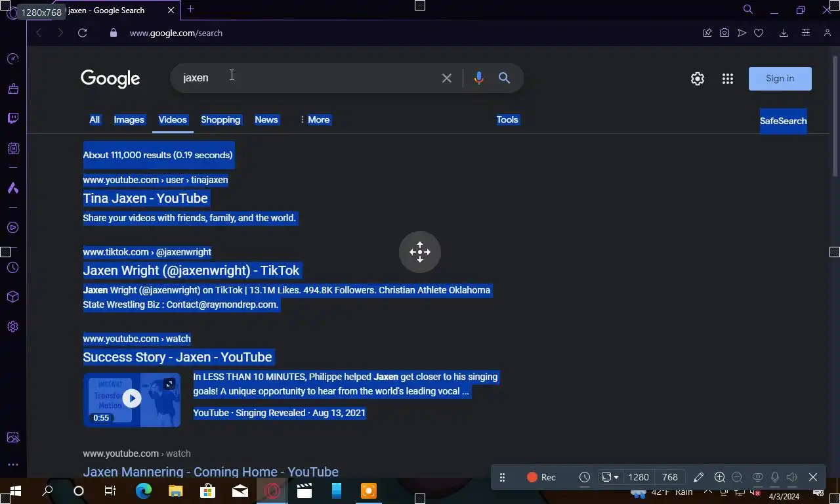Click the send/flow arrow icon in address bar
840x504 pixels.
pyautogui.click(x=742, y=33)
